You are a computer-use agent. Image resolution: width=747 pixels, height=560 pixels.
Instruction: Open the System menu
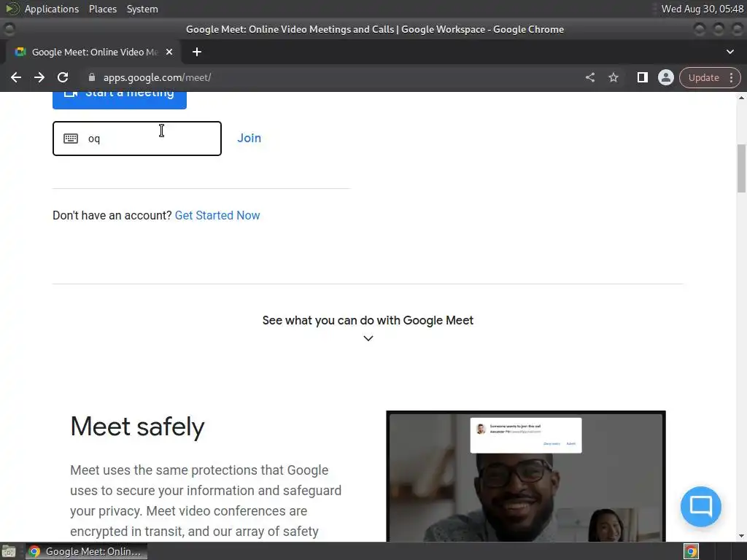(x=142, y=9)
